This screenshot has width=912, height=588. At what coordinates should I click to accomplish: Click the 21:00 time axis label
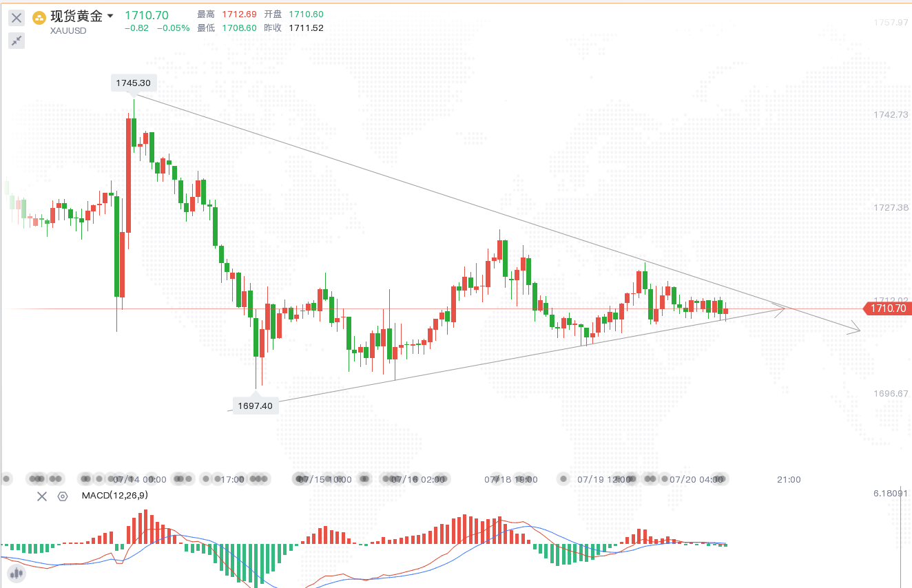789,479
